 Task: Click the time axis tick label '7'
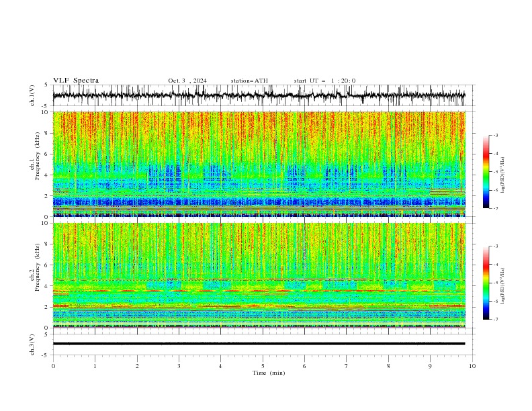[x=347, y=366]
